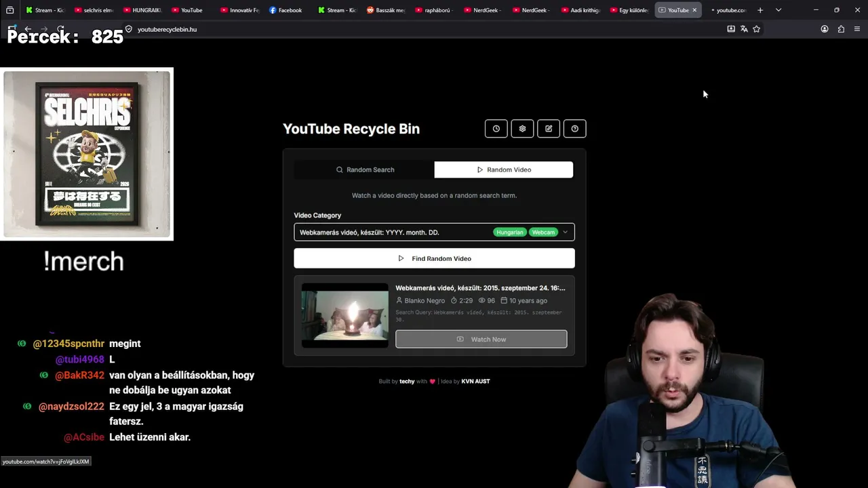Open the browser profile account icon
Screen dimensions: 868x488
tap(825, 29)
